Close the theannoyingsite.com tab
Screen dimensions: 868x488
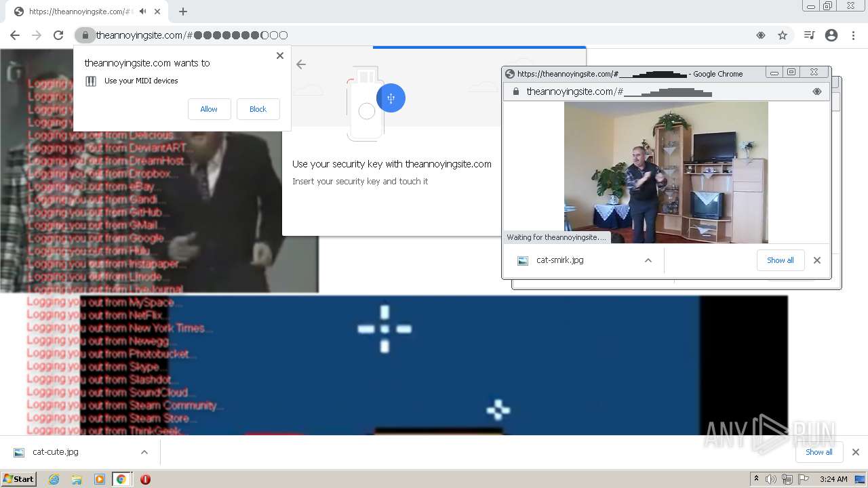(x=157, y=12)
